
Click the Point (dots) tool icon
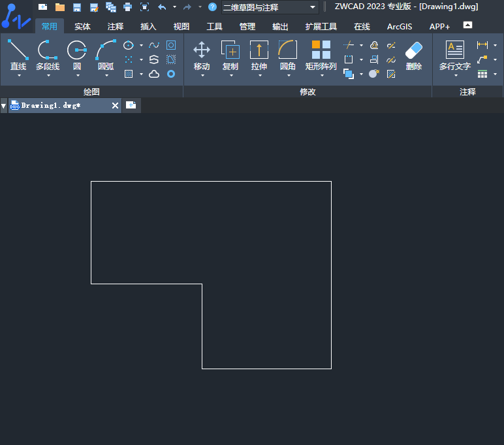(128, 59)
